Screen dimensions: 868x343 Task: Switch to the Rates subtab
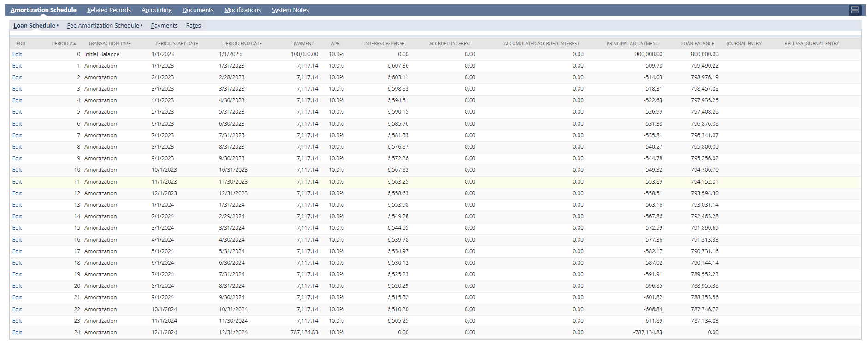tap(193, 26)
